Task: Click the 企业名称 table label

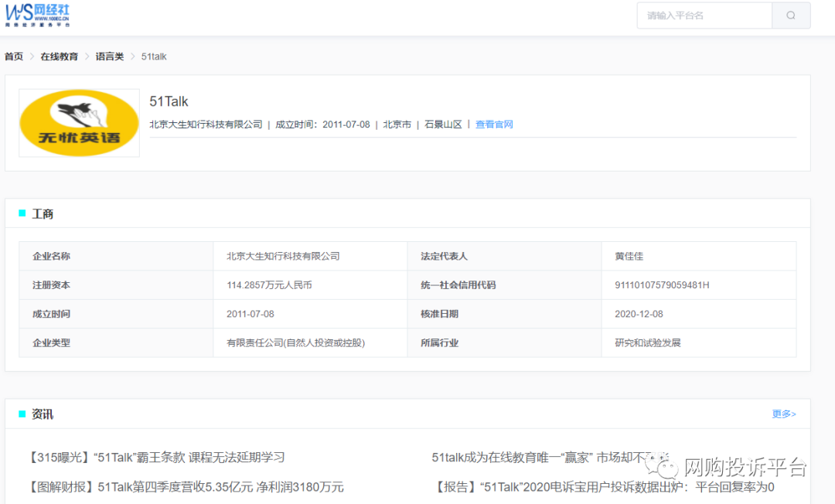Action: coord(51,256)
